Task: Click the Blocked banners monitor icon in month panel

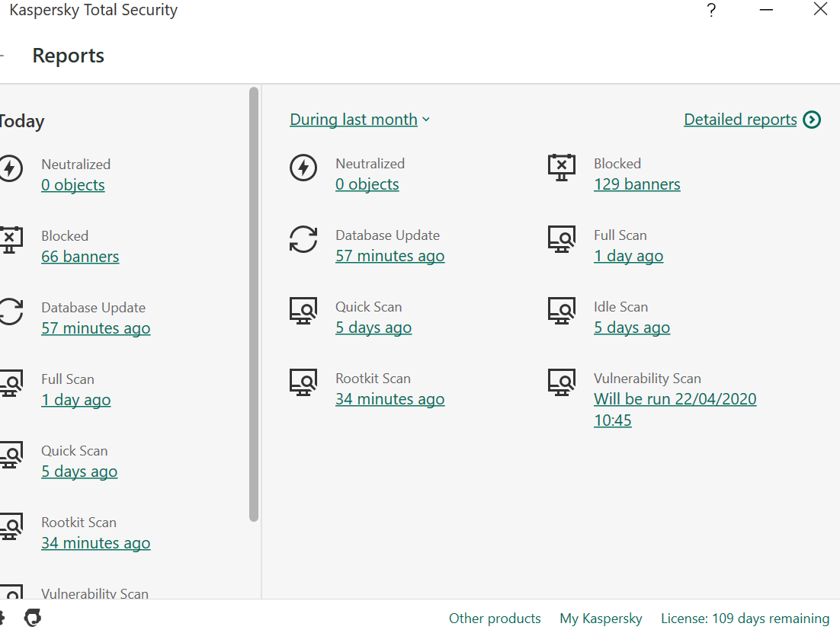Action: click(562, 168)
